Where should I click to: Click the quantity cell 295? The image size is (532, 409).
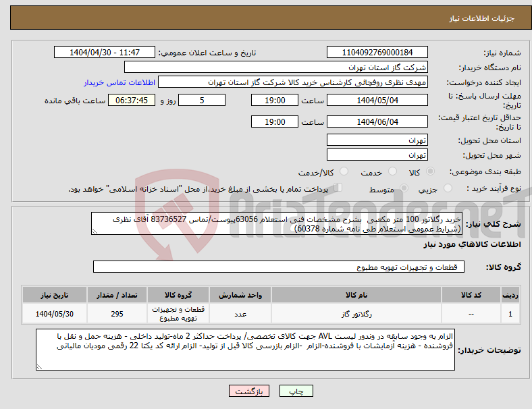(x=117, y=314)
